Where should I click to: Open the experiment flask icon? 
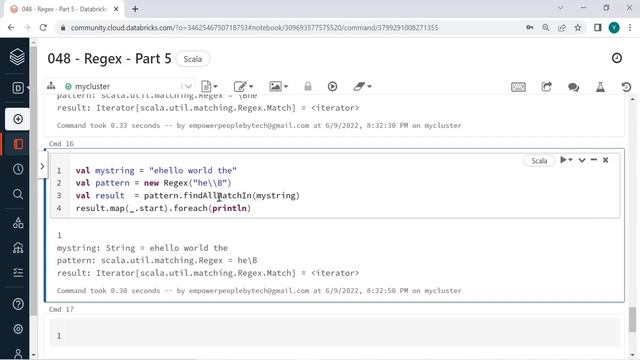click(x=600, y=87)
